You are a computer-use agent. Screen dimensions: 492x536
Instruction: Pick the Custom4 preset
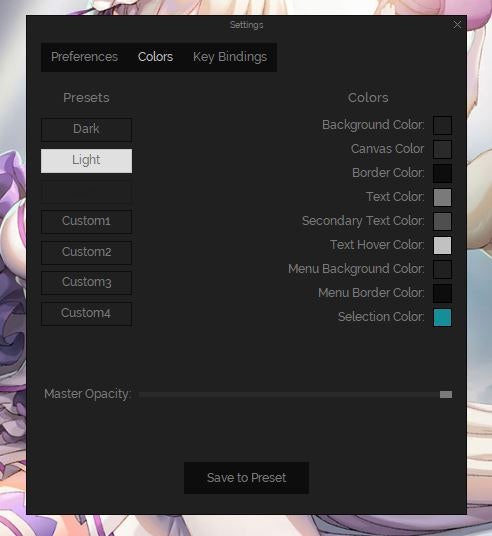(x=87, y=313)
